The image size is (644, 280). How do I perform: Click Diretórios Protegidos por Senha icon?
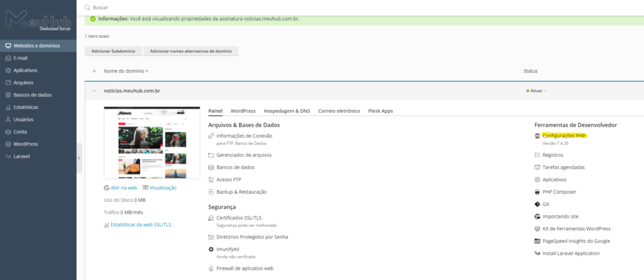click(211, 237)
